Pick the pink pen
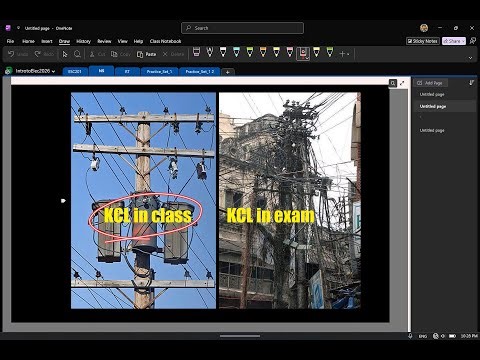The image size is (480, 360). tap(290, 52)
